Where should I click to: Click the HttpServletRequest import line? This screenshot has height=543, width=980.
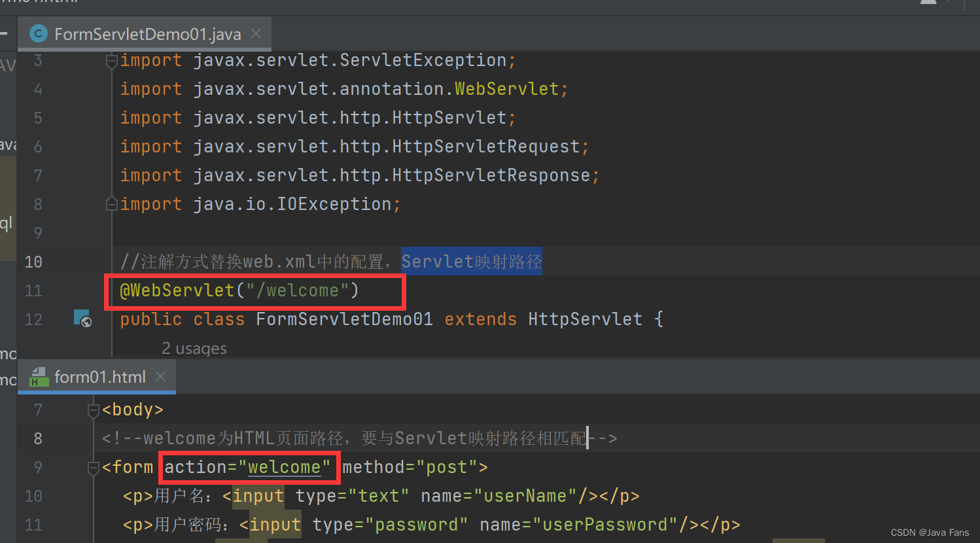click(354, 147)
